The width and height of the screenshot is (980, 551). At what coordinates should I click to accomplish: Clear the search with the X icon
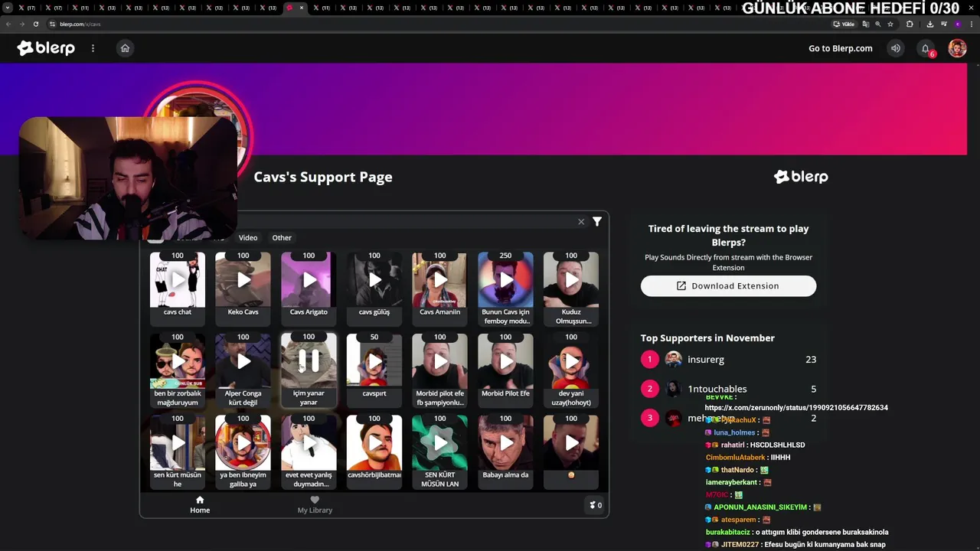point(581,222)
